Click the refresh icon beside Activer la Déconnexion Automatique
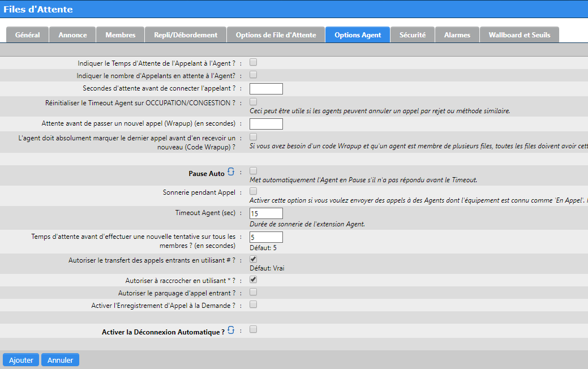 pos(231,330)
